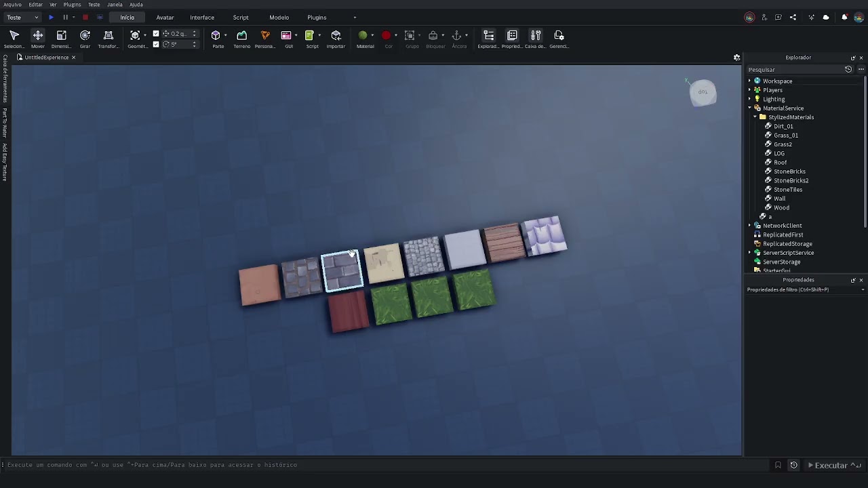The image size is (868, 488).
Task: Open the Importar 3D tool
Action: 336,39
